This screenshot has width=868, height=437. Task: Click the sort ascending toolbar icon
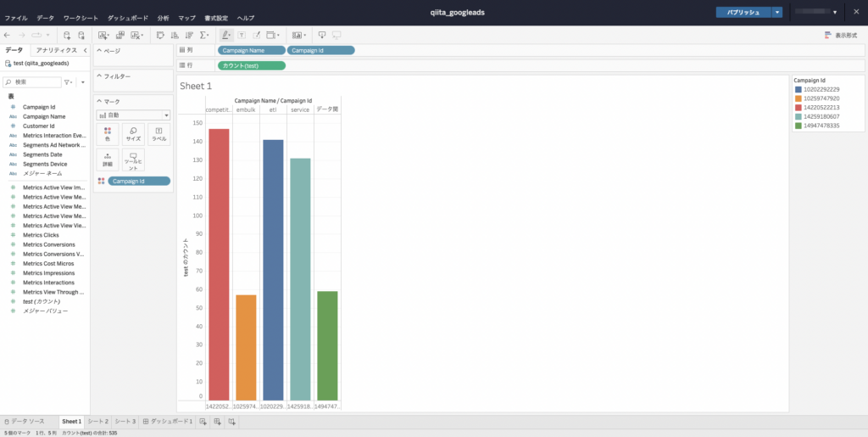(x=175, y=36)
